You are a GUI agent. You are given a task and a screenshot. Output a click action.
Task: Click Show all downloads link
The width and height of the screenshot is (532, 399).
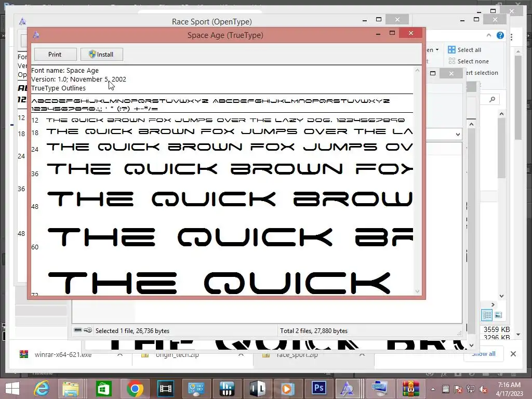484,354
